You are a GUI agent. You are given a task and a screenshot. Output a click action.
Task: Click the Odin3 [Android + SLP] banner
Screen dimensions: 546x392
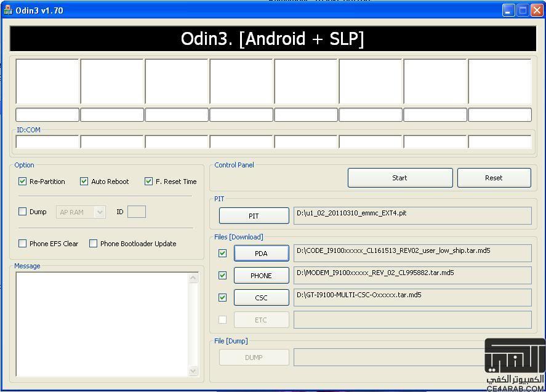(x=273, y=38)
